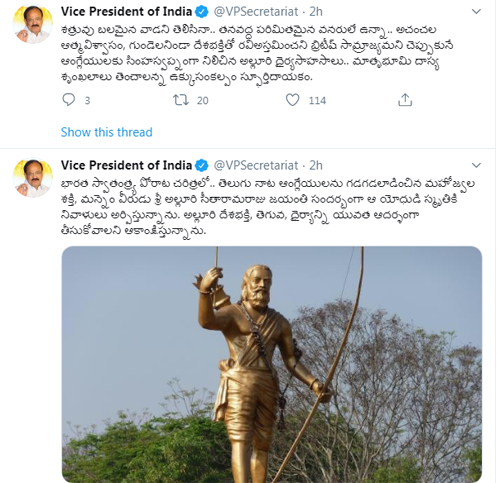View the golden statue photo
The height and width of the screenshot is (483, 500).
pyautogui.click(x=272, y=364)
